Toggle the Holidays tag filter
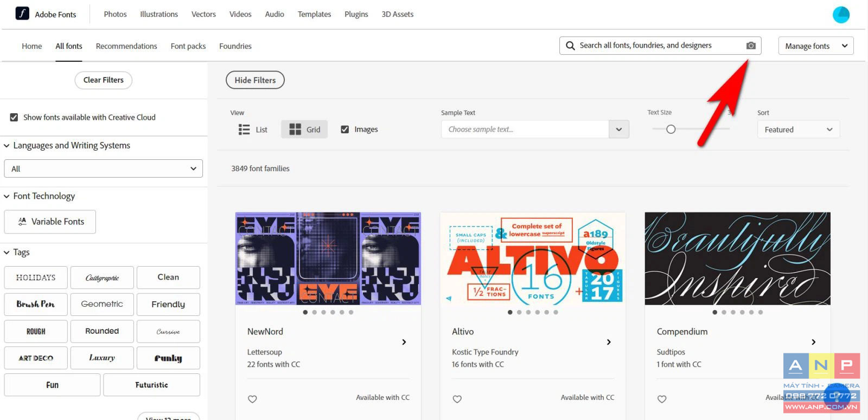868x420 pixels. pyautogui.click(x=36, y=277)
